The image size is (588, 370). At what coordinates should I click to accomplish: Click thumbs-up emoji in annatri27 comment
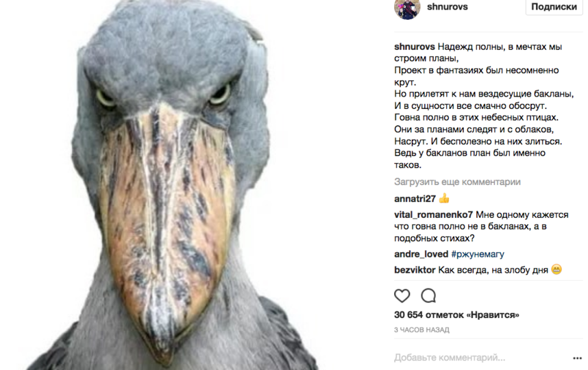444,198
